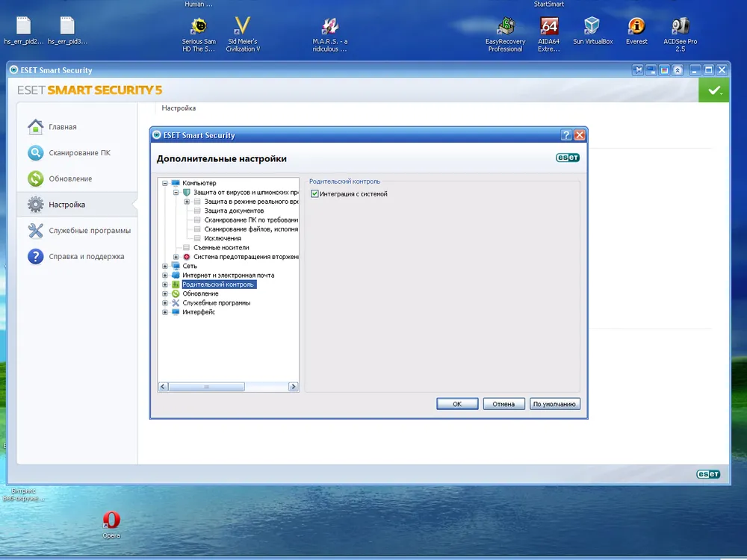Uncheck Интеграция с системой checkbox
747x560 pixels.
tap(314, 194)
